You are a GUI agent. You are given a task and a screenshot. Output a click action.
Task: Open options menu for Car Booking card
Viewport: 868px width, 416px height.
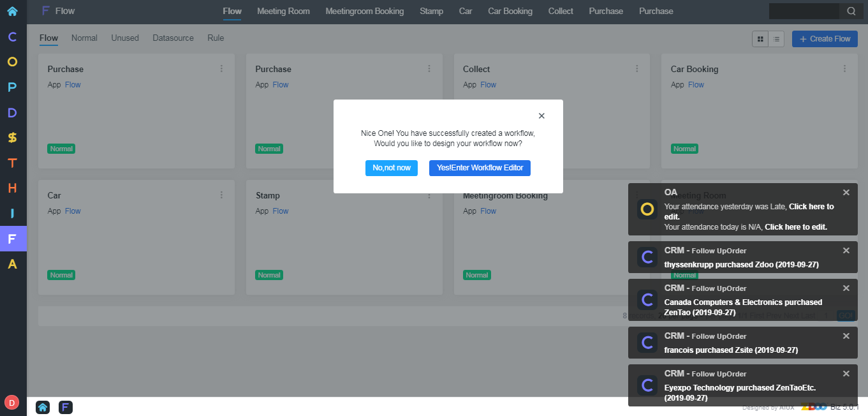844,69
